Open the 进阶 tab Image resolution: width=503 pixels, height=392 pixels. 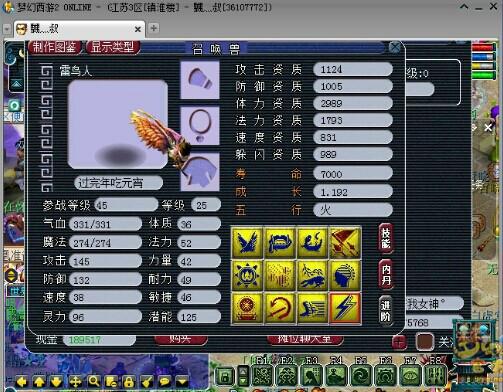pos(386,311)
